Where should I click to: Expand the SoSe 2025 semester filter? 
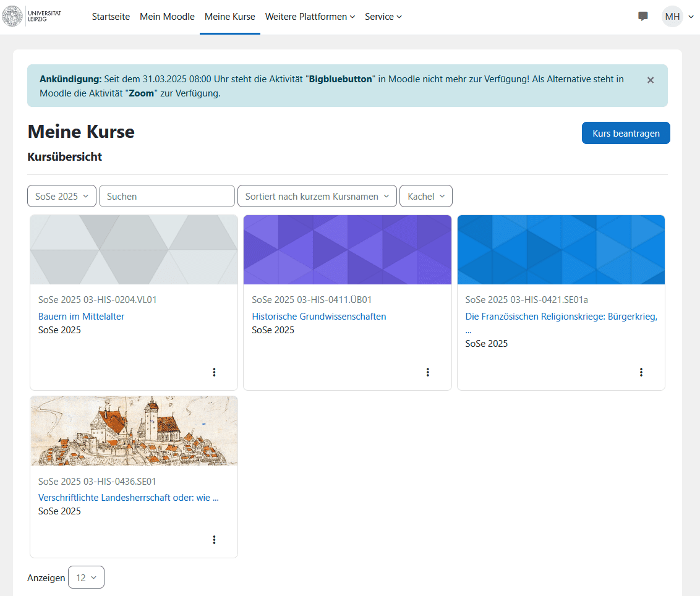pos(62,197)
